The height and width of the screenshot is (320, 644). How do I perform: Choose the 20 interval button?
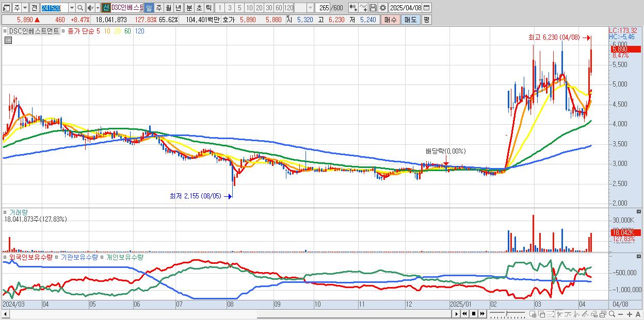point(259,8)
